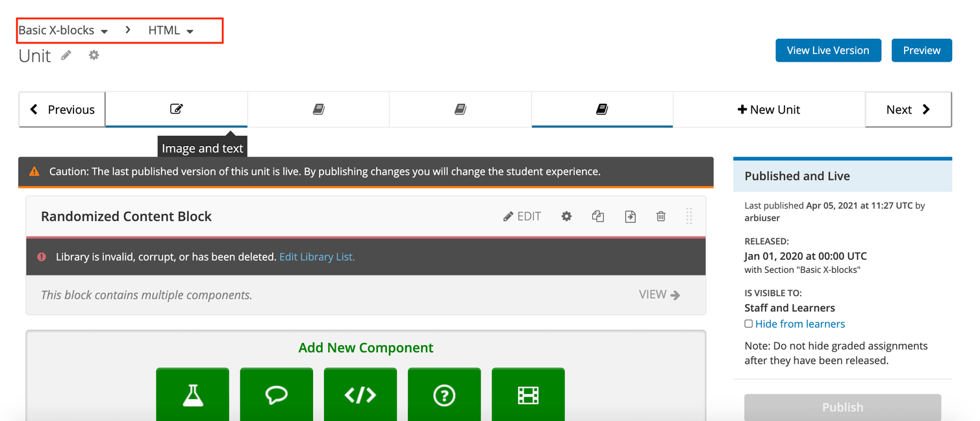The height and width of the screenshot is (421, 980).
Task: Open View Live Version
Action: (828, 51)
